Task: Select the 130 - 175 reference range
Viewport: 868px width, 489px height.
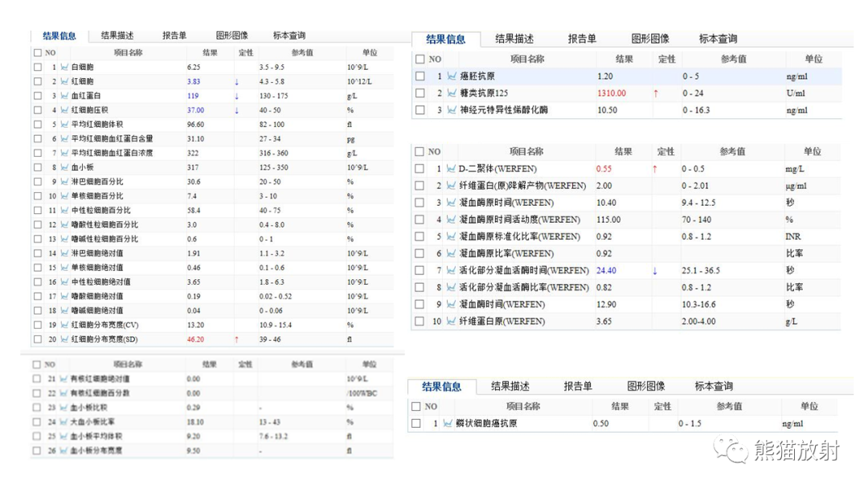Action: coord(273,96)
